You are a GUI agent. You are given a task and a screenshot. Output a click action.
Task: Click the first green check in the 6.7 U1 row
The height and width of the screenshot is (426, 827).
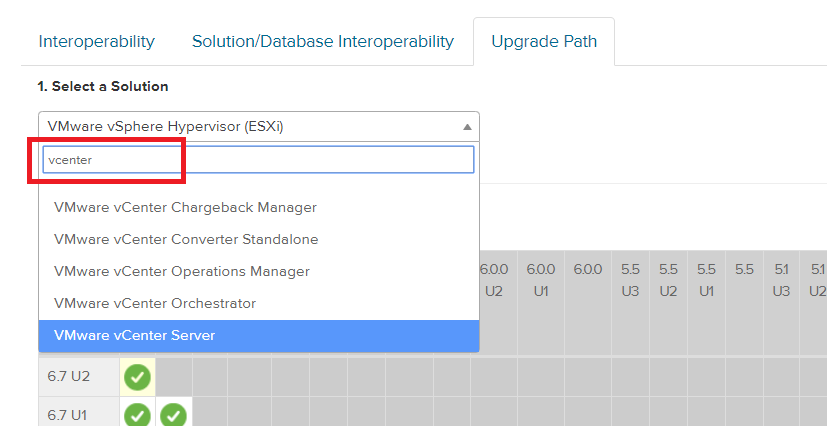tap(137, 416)
